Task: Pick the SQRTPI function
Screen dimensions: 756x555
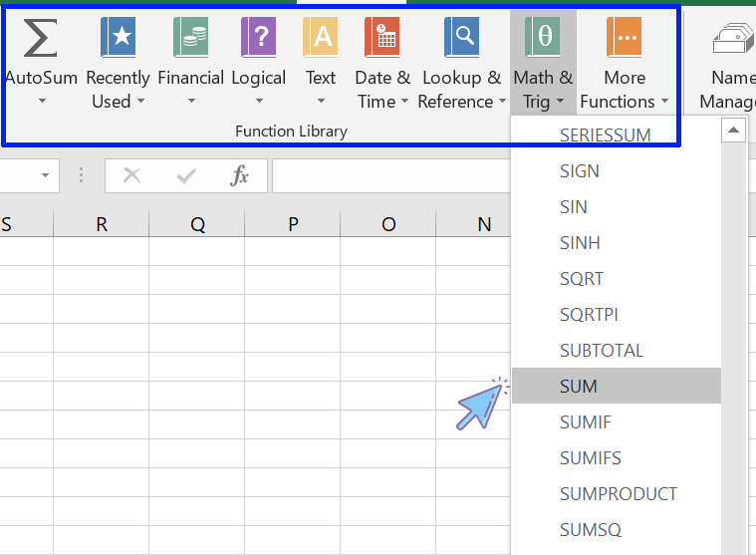Action: [617, 315]
